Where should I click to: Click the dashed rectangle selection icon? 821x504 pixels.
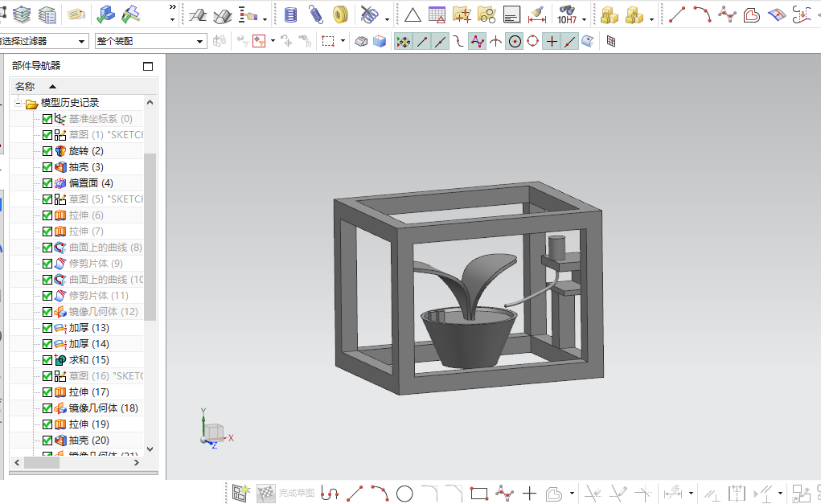click(x=328, y=41)
